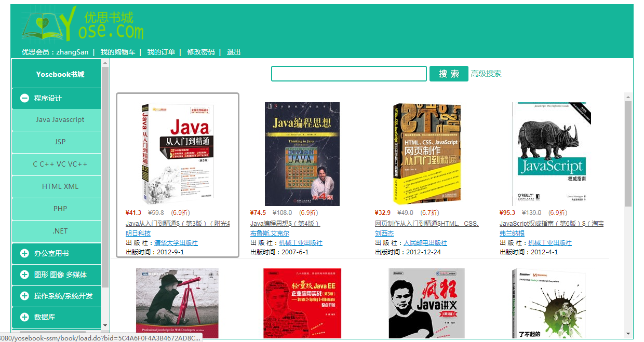The height and width of the screenshot is (342, 644).
Task: Click the Yose.com bookstore logo
Action: 83,24
